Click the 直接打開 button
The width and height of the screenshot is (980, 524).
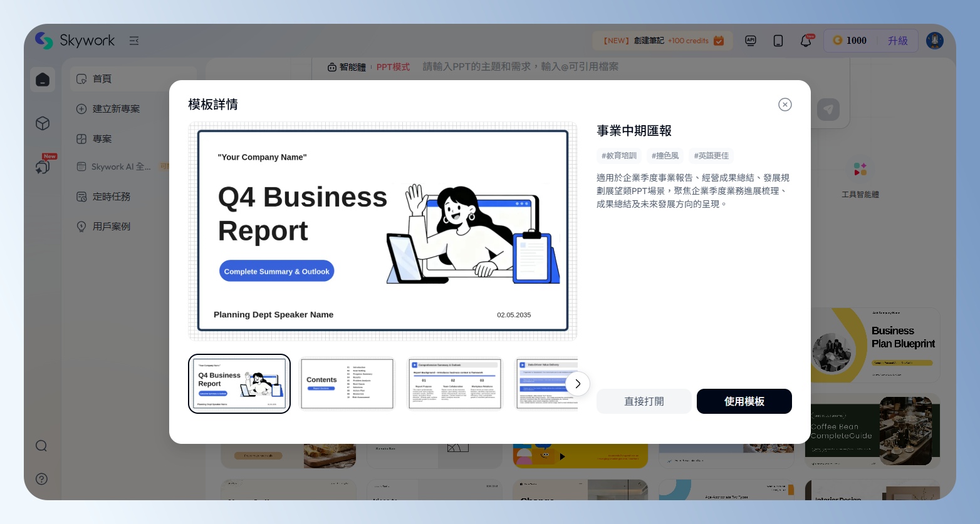pyautogui.click(x=644, y=401)
